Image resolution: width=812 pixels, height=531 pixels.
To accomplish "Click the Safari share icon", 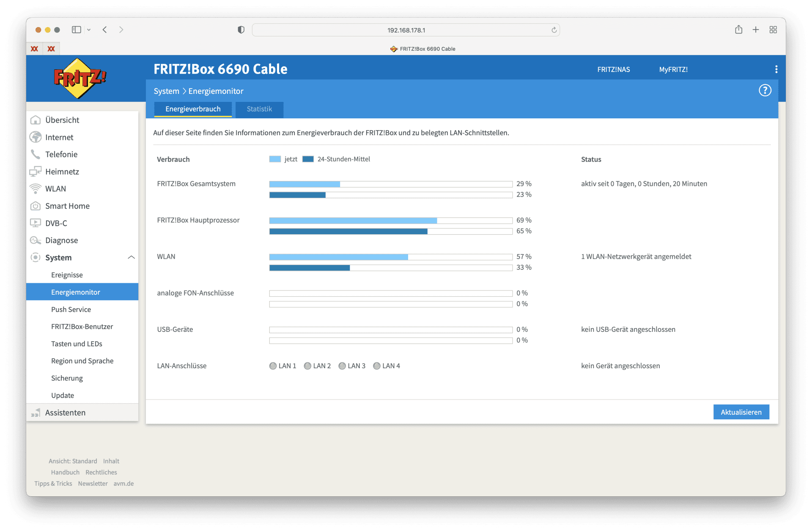I will coord(738,29).
